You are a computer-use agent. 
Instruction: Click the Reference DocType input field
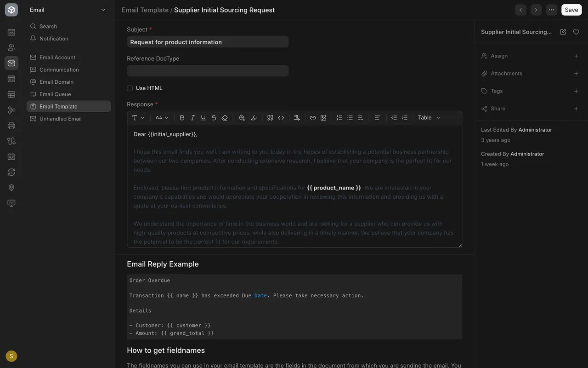pyautogui.click(x=208, y=71)
